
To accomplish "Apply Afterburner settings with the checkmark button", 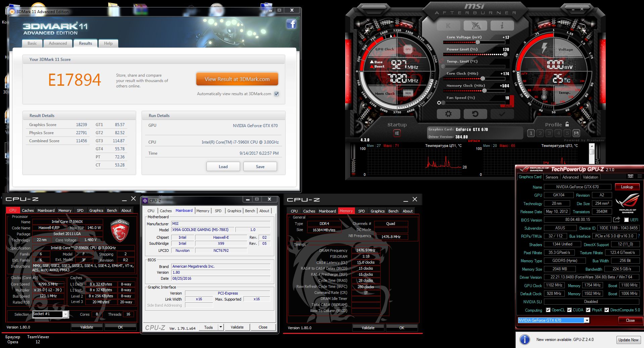I will pyautogui.click(x=502, y=114).
